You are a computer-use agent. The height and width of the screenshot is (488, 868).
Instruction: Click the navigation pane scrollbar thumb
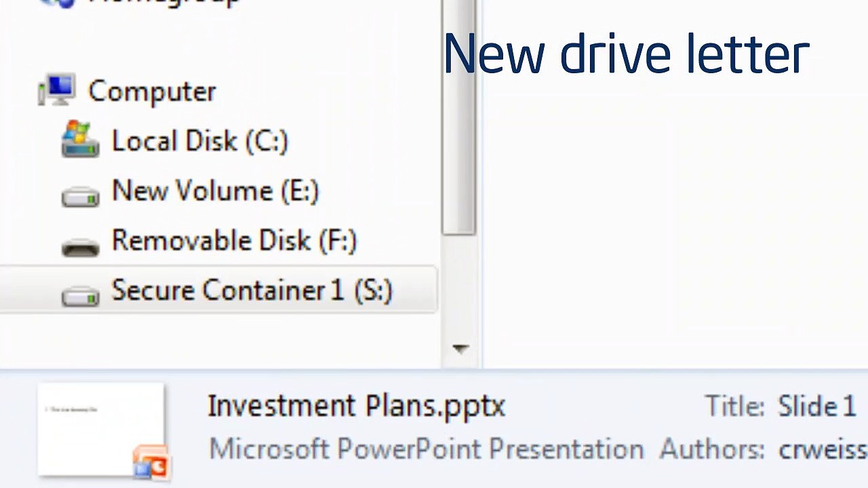click(459, 117)
